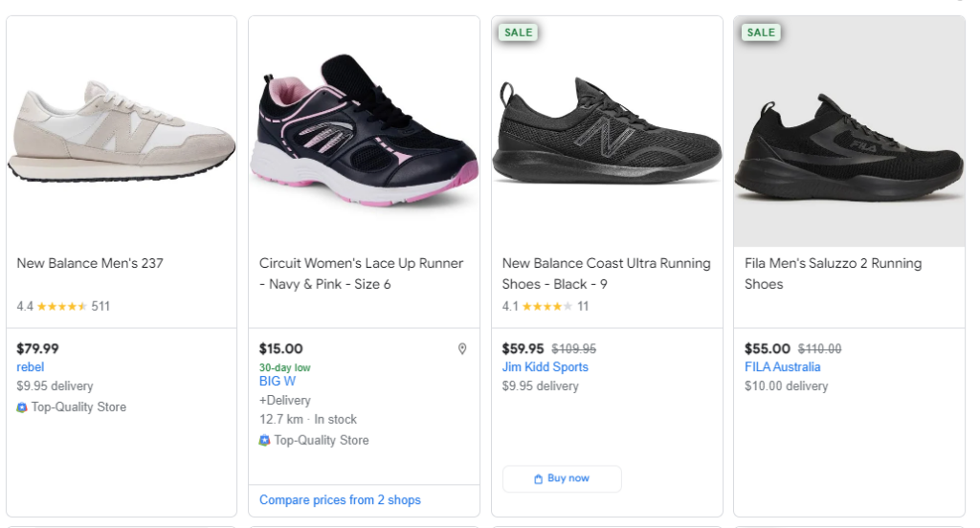Image resolution: width=980 pixels, height=528 pixels.
Task: View Fila Saluzzo 2 shoe image
Action: (x=849, y=132)
